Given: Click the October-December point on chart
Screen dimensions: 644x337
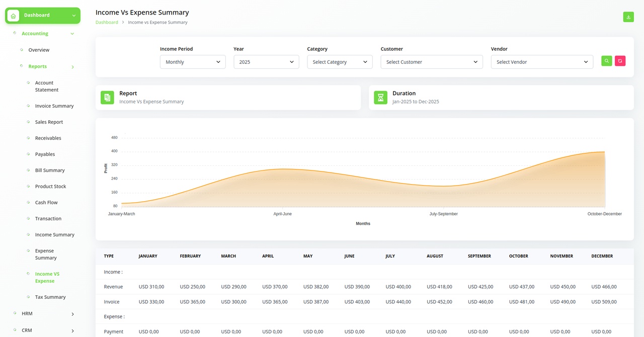Looking at the screenshot, I should [x=604, y=152].
